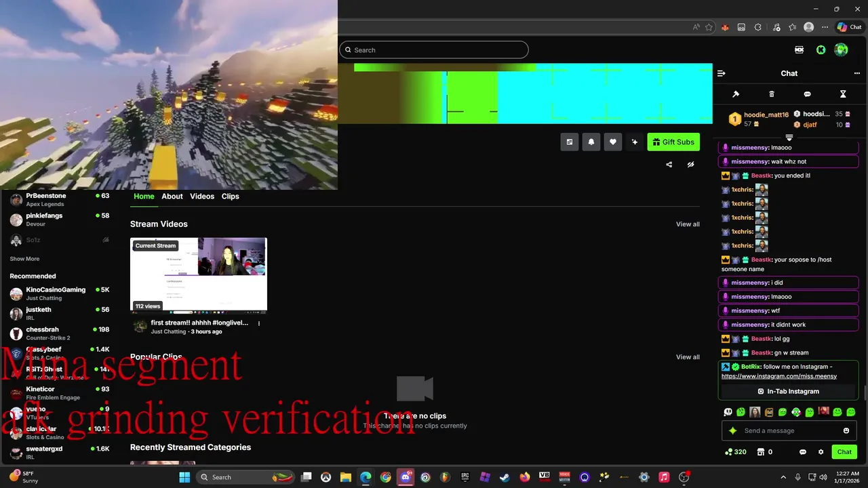
Task: Open the pinkiefangs channel in sidebar
Action: coord(60,220)
